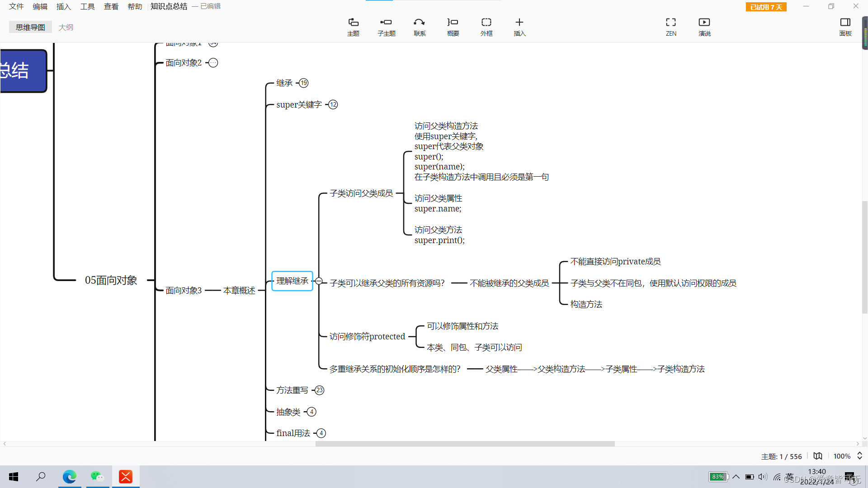Viewport: 868px width, 488px height.
Task: Select 多重继承关系的初始化顺序是怎样的? topic
Action: (x=395, y=369)
